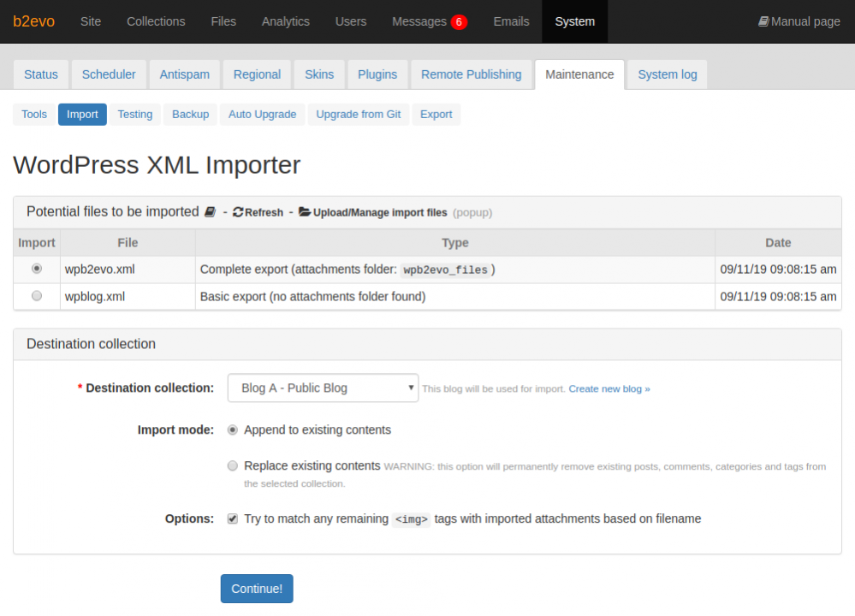Open the Auto Upgrade sub-tab
The width and height of the screenshot is (855, 616).
tap(262, 115)
